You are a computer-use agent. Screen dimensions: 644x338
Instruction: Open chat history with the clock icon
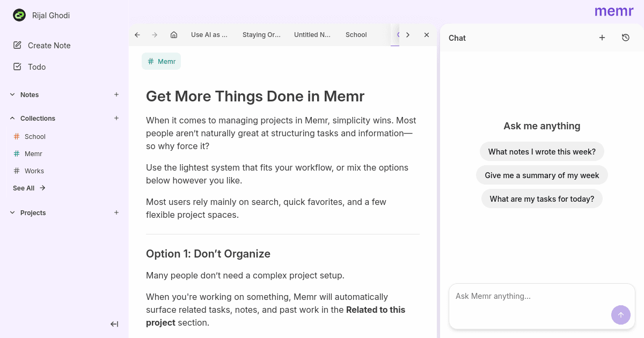[625, 38]
